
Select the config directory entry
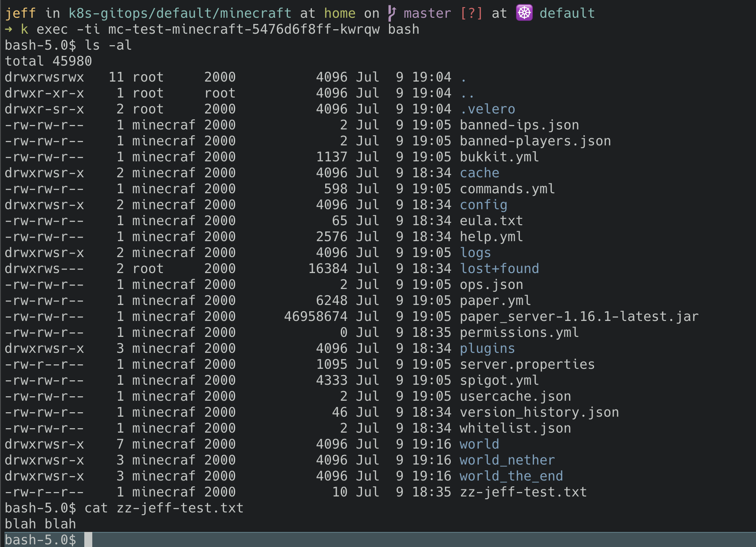click(x=483, y=204)
